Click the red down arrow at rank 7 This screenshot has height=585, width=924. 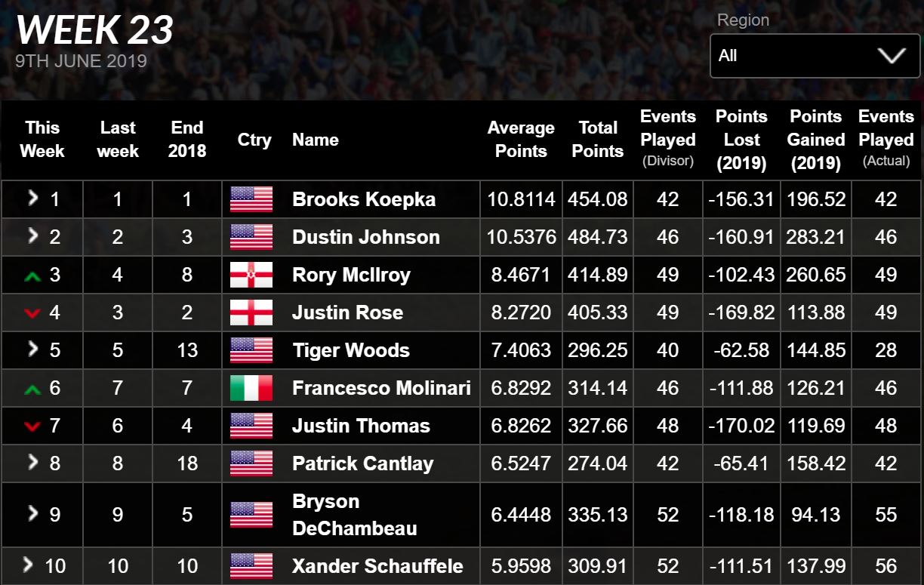pyautogui.click(x=32, y=427)
